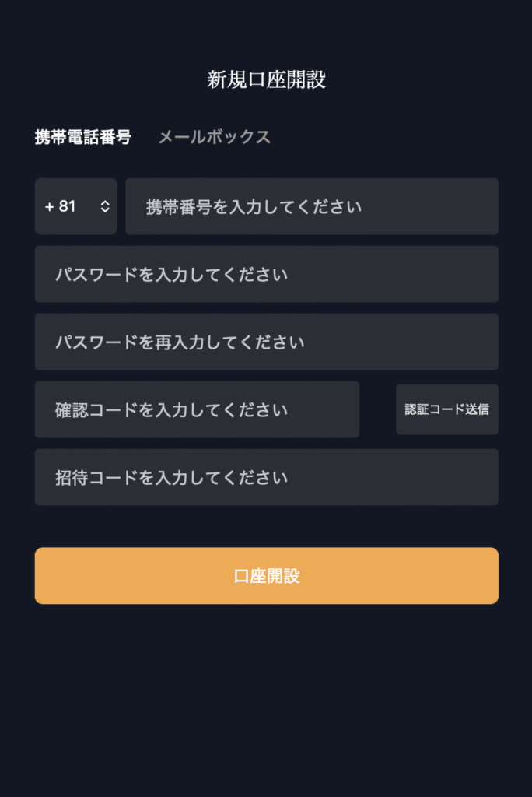
Task: Click the +81 prefix label
Action: coord(61,206)
